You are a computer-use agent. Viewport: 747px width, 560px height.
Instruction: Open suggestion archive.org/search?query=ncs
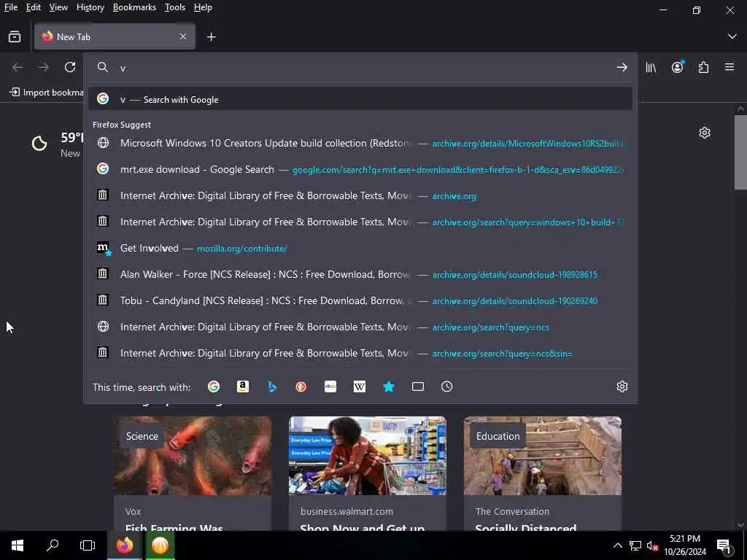pos(360,327)
